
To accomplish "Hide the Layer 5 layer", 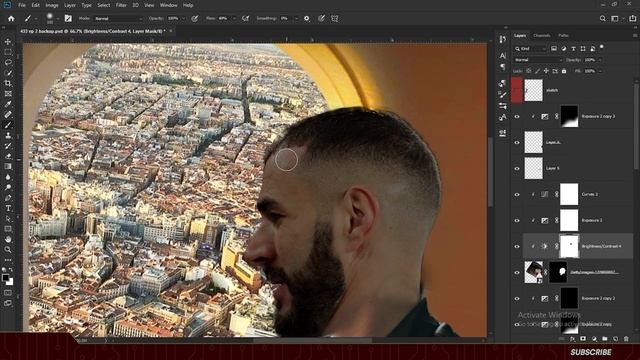I will (x=517, y=168).
